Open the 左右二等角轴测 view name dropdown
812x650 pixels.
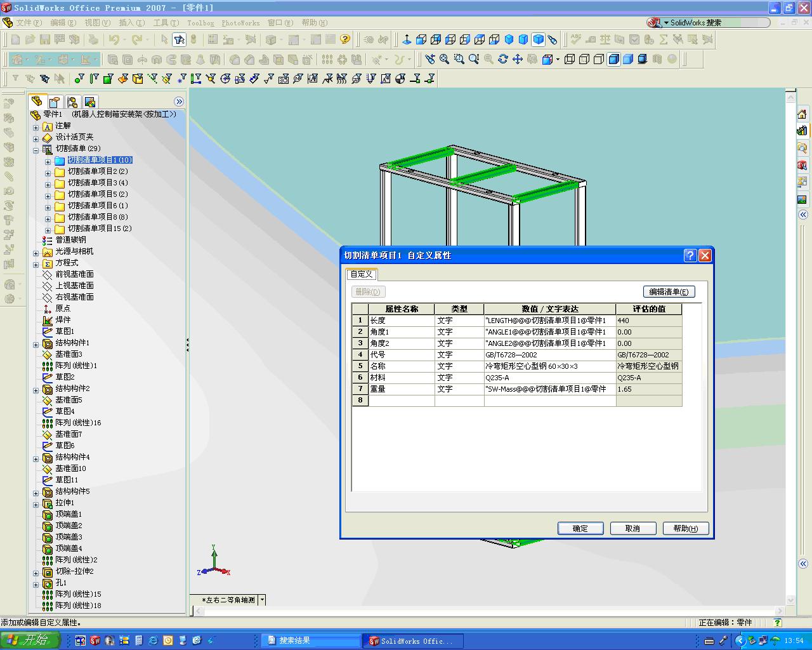point(262,600)
